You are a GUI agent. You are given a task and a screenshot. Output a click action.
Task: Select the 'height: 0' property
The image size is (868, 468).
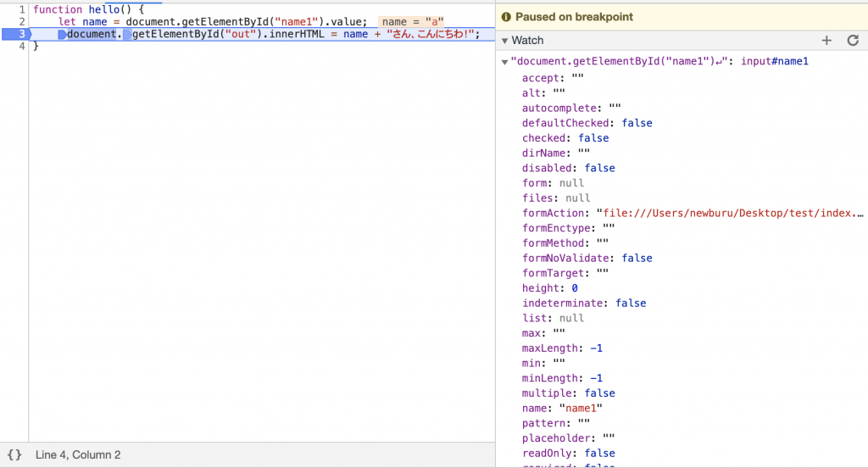click(549, 288)
